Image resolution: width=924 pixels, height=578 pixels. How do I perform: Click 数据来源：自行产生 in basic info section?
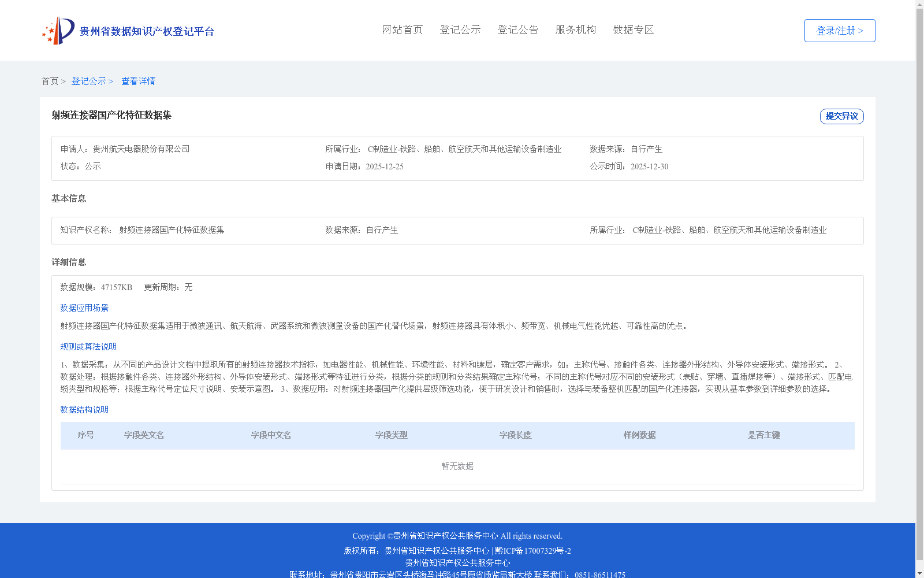click(362, 230)
